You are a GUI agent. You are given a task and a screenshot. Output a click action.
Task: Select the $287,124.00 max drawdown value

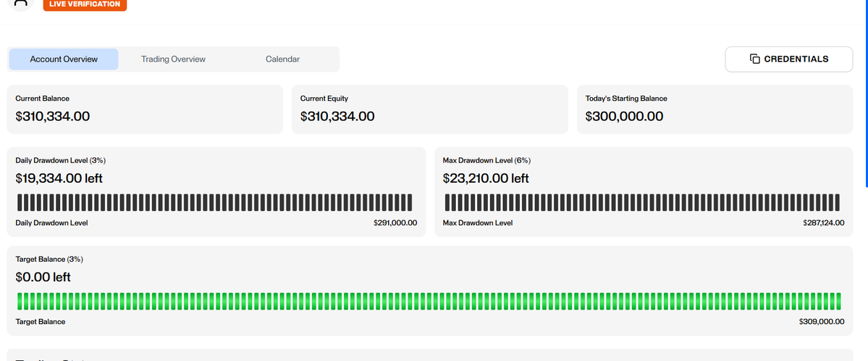click(x=824, y=223)
